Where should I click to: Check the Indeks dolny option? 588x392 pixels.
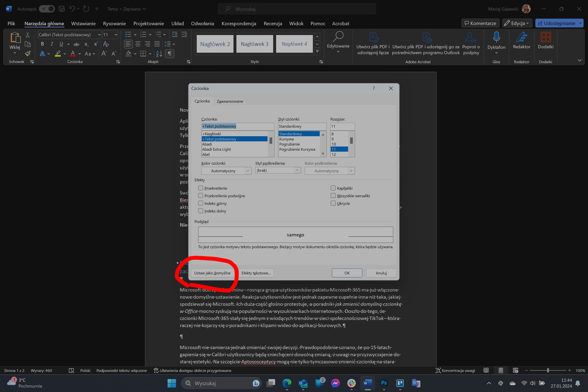200,211
